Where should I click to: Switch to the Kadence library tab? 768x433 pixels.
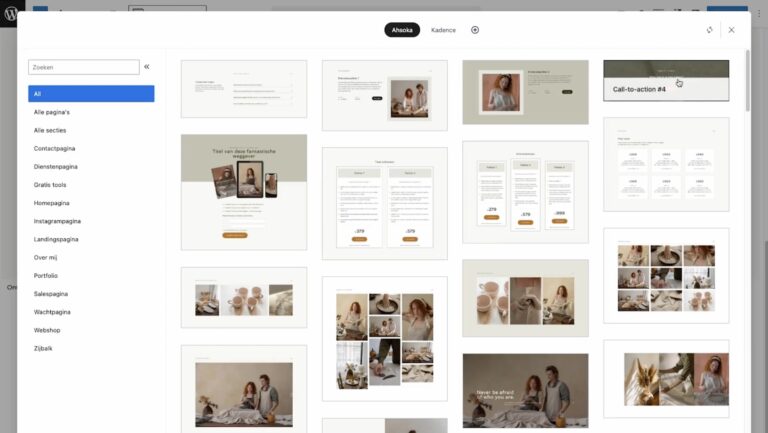coord(443,30)
